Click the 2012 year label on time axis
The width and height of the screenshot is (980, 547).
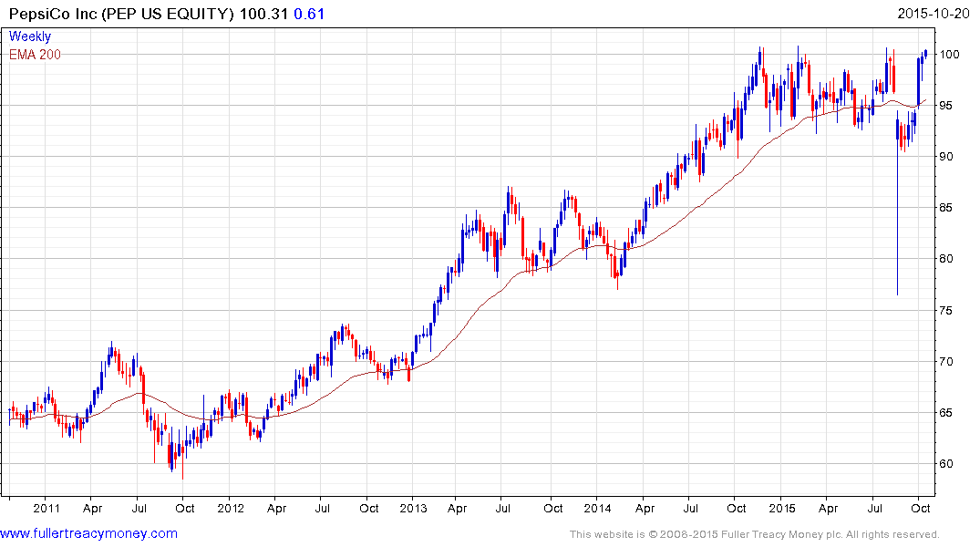tap(231, 508)
